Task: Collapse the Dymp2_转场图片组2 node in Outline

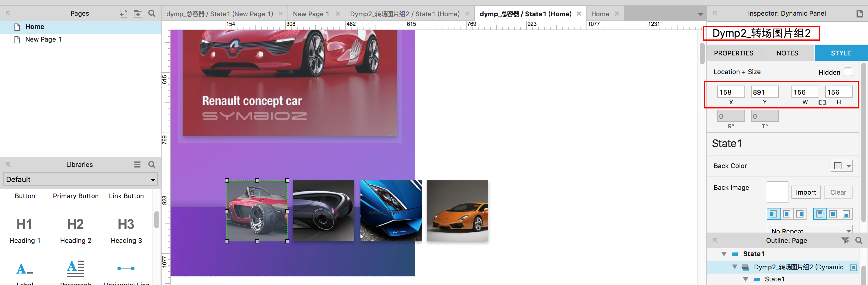Action: coord(734,267)
